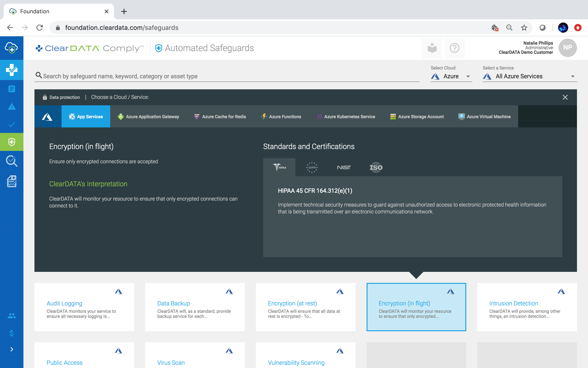Image resolution: width=588 pixels, height=368 pixels.
Task: Click the Automated Safeguards shield icon
Action: click(159, 48)
